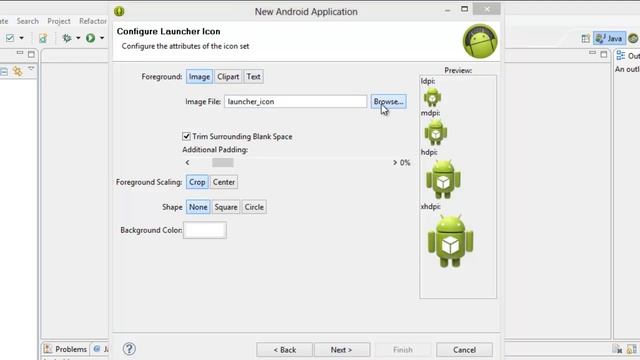
Task: Click the Cancel button
Action: pyautogui.click(x=464, y=350)
